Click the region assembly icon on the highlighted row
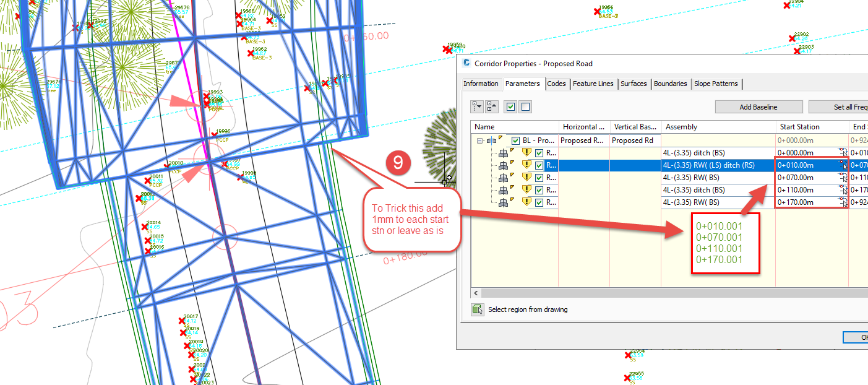Viewport: 868px width, 385px height. pos(504,165)
